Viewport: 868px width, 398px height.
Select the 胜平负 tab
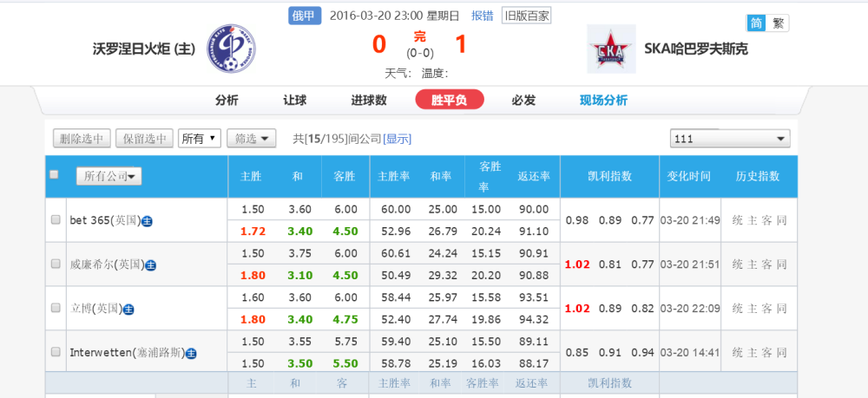[x=450, y=100]
